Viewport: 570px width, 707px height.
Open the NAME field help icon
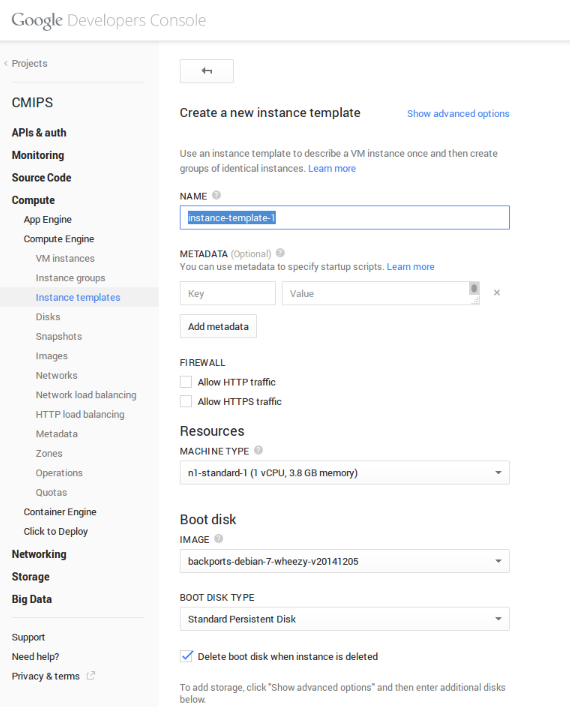[x=216, y=195]
